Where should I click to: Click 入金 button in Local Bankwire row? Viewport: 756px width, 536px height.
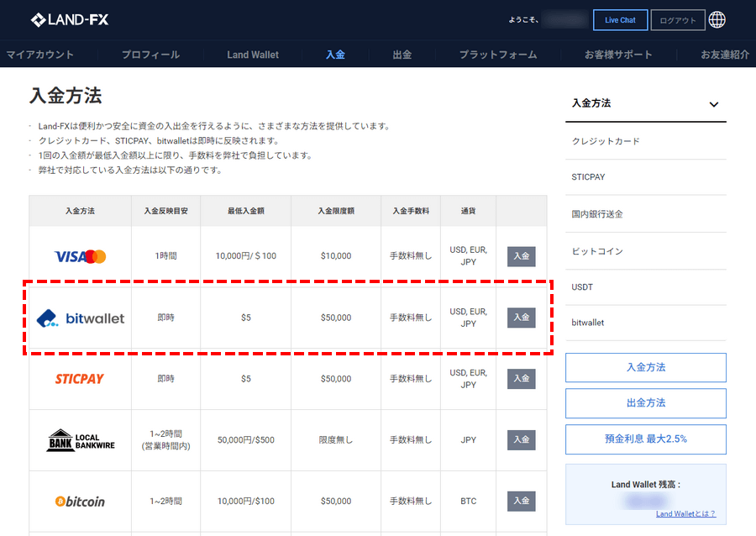(x=521, y=440)
